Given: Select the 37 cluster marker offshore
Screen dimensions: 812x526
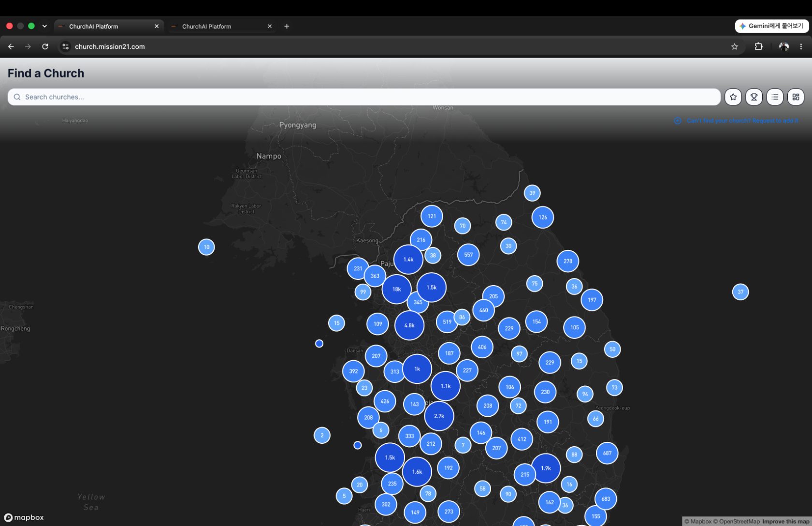Looking at the screenshot, I should [740, 292].
